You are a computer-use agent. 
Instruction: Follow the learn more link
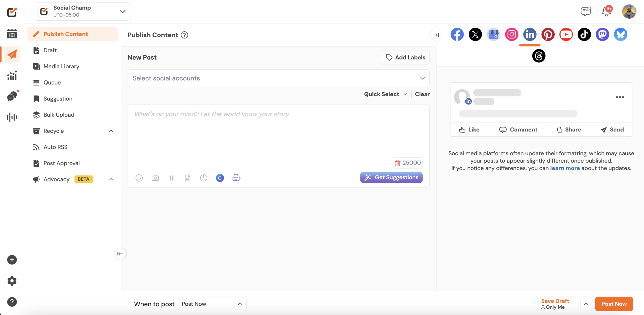pyautogui.click(x=565, y=168)
